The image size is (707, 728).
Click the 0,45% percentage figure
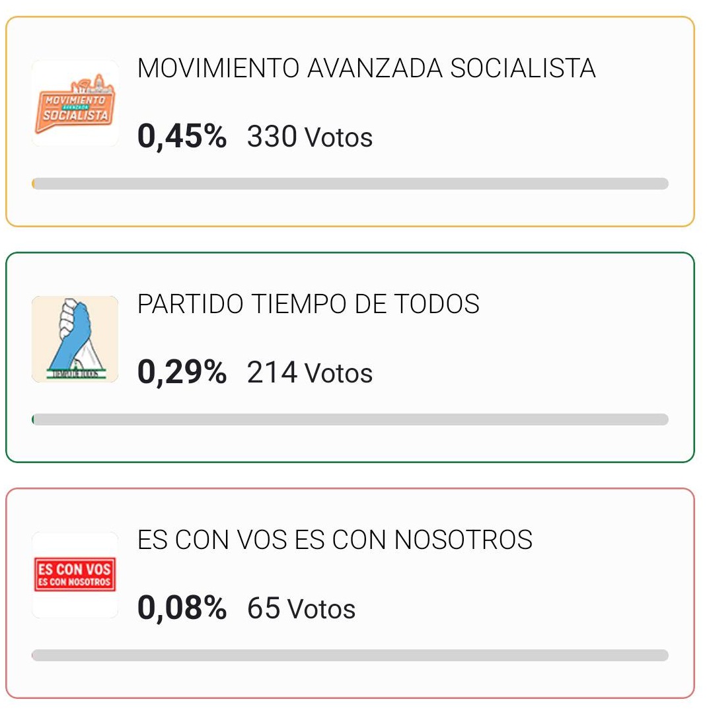[x=182, y=137]
